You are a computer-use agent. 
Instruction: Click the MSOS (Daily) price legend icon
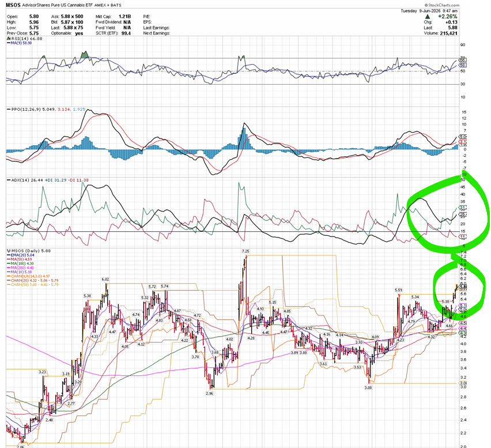9,251
